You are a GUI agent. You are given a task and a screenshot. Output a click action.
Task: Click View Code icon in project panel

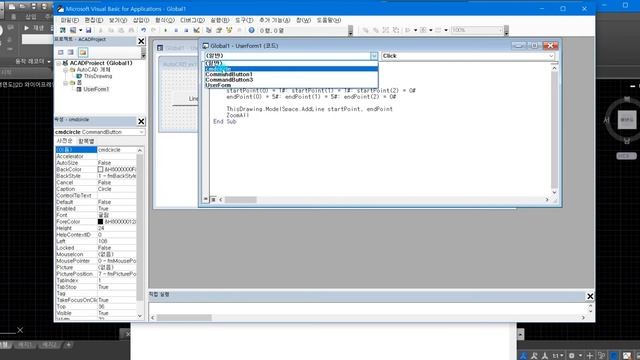pos(61,52)
